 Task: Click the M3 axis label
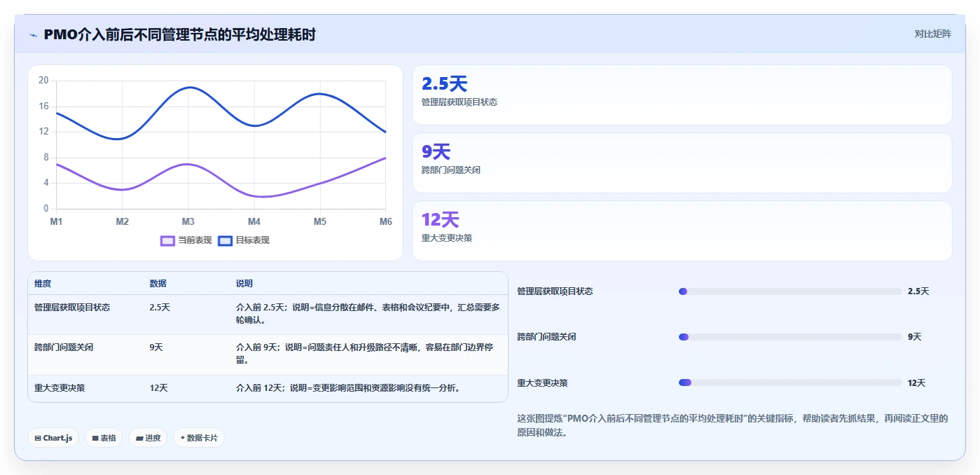tap(188, 221)
